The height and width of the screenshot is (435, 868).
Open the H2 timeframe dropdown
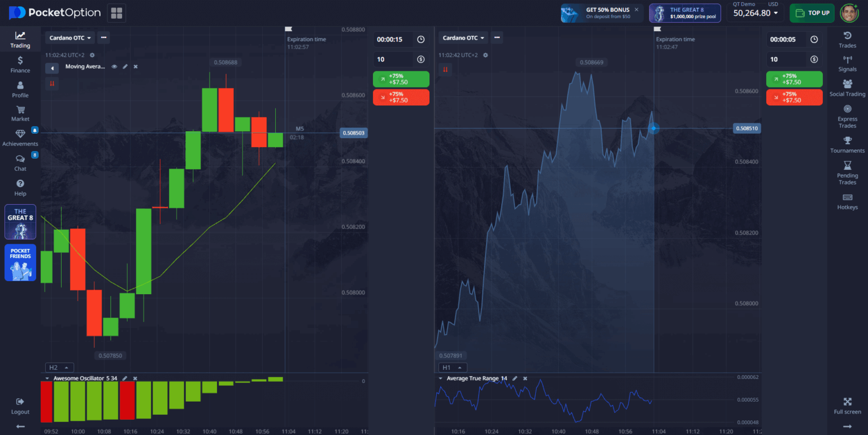(59, 367)
